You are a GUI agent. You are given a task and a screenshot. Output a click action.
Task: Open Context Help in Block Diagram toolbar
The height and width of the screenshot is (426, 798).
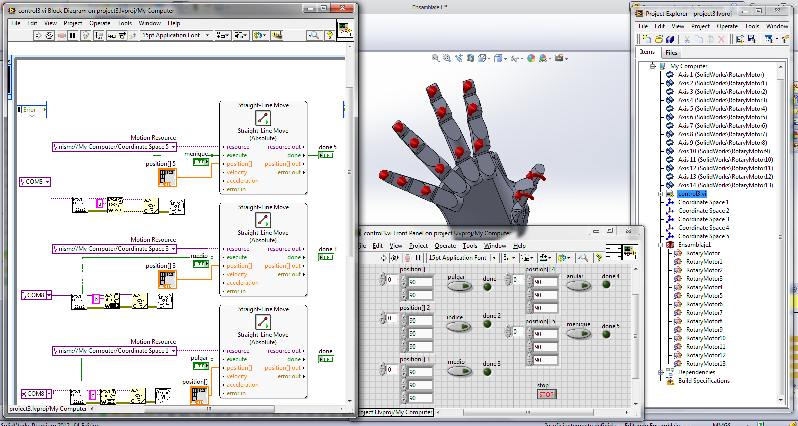click(x=329, y=35)
